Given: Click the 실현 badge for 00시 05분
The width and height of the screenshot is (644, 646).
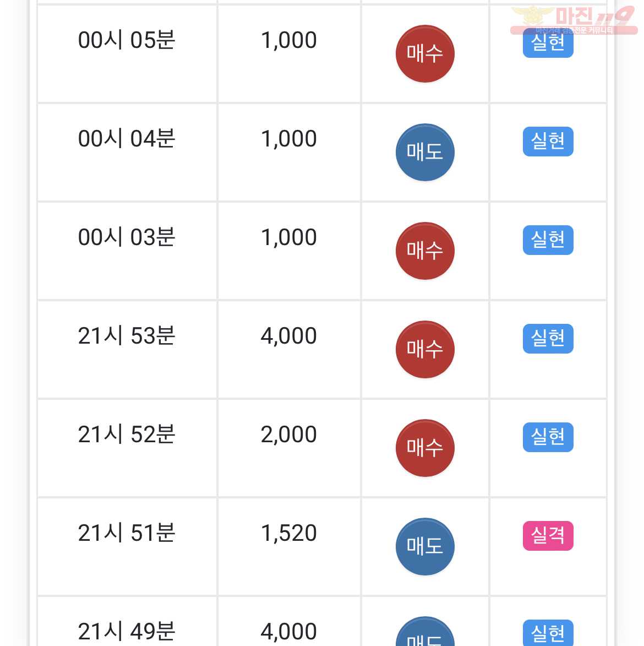Looking at the screenshot, I should [548, 43].
